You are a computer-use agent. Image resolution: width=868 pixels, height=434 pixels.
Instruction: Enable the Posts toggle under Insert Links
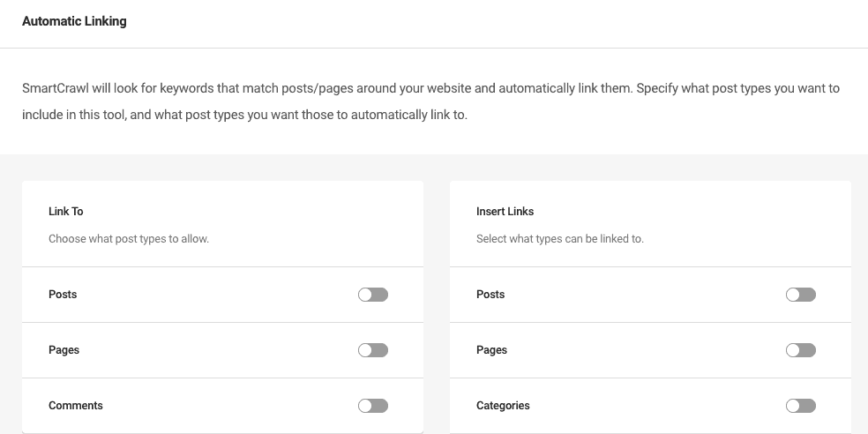tap(801, 295)
